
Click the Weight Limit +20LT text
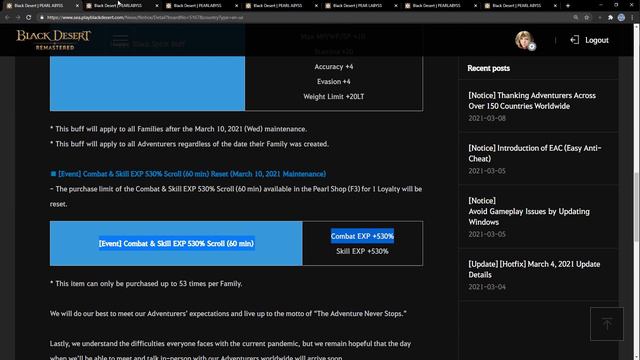coord(333,97)
